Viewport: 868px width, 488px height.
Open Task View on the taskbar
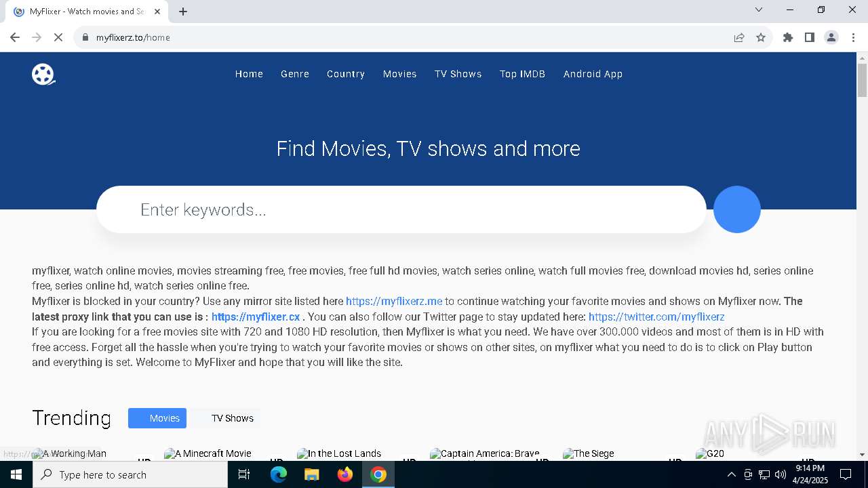click(x=244, y=474)
